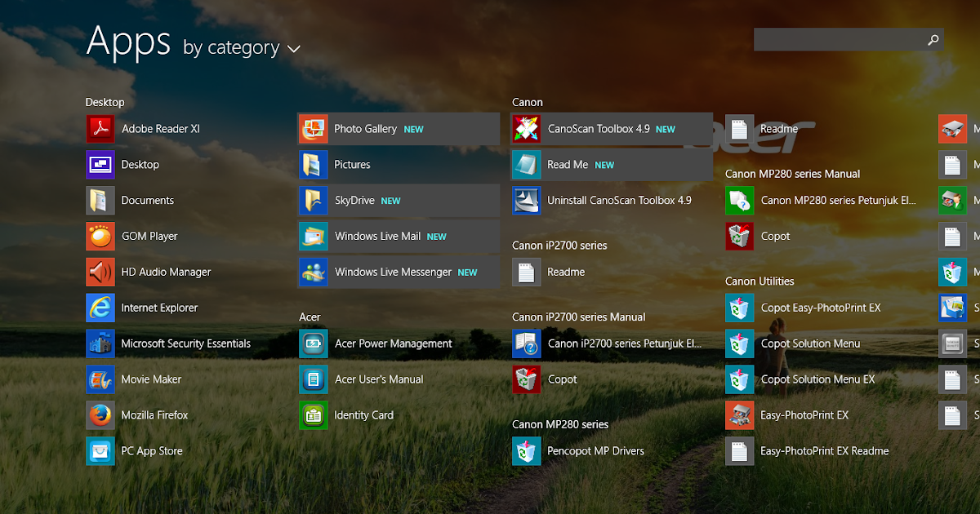Click the search magnifier icon

[x=933, y=39]
